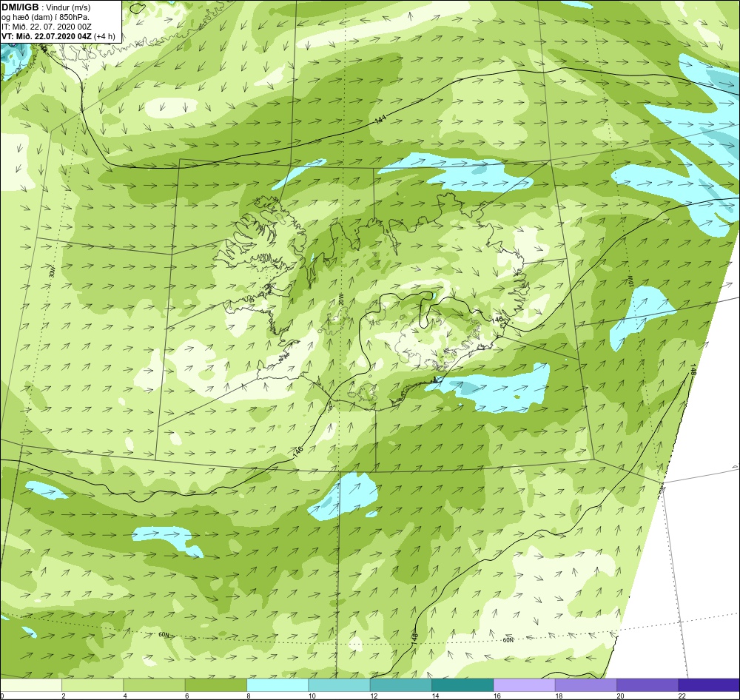Click the legend scale value '22'
The height and width of the screenshot is (700, 740).
click(682, 696)
